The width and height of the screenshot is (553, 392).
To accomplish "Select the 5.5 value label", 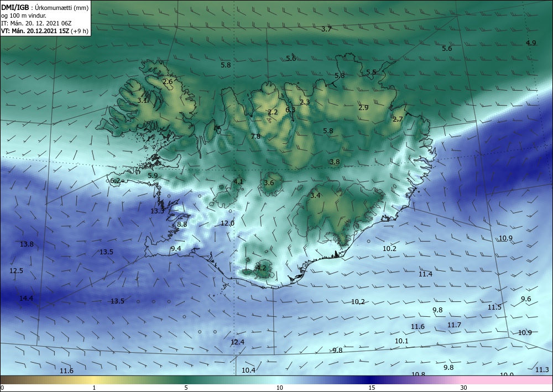I will click(x=371, y=72).
